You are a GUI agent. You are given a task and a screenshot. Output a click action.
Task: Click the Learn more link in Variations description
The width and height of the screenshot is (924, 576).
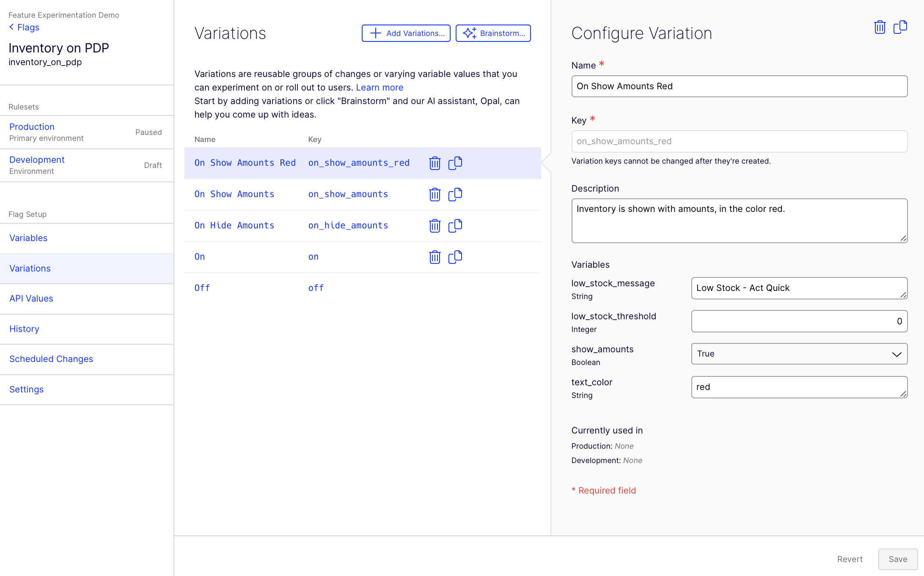click(379, 87)
